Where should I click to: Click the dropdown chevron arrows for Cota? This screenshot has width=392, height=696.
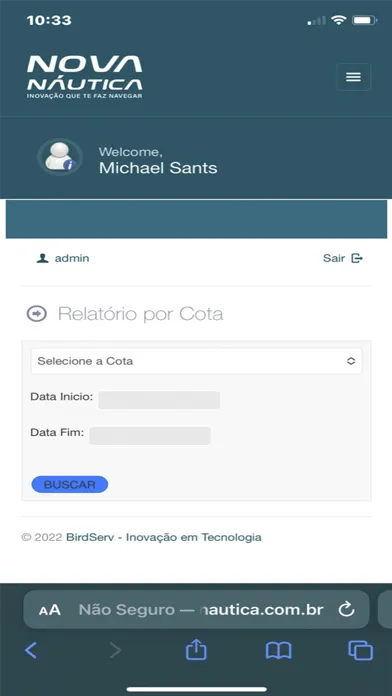(351, 361)
